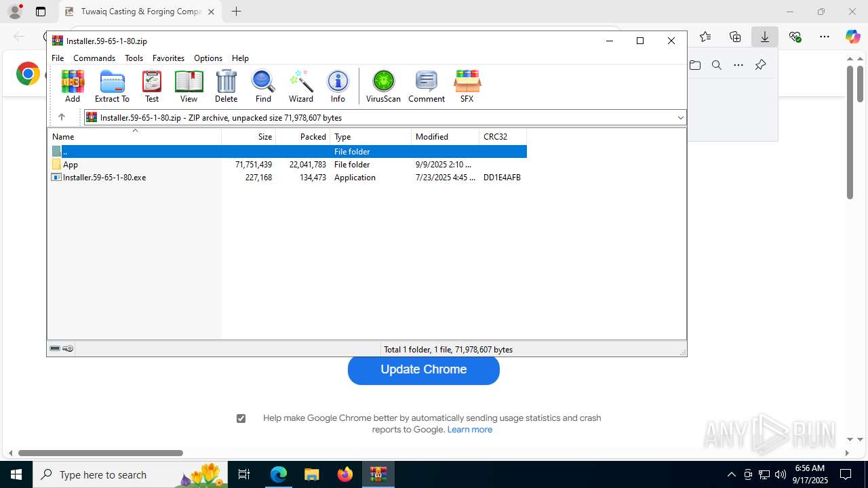Open Microsoft Edge from the taskbar
Image resolution: width=868 pixels, height=488 pixels.
(x=279, y=474)
